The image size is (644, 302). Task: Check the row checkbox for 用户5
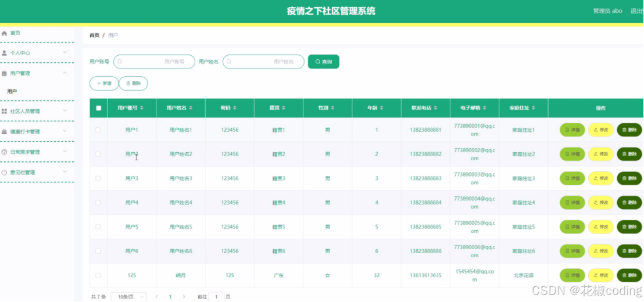(98, 227)
